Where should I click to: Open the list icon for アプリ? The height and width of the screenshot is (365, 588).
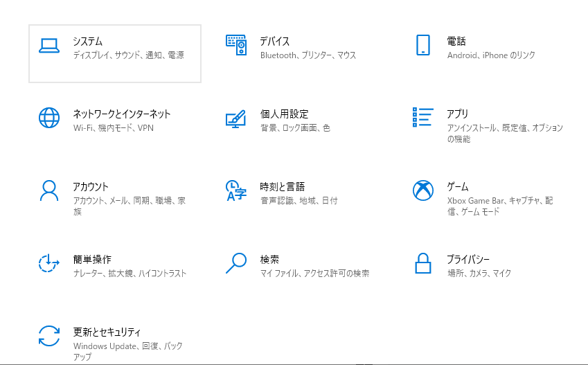tap(423, 117)
